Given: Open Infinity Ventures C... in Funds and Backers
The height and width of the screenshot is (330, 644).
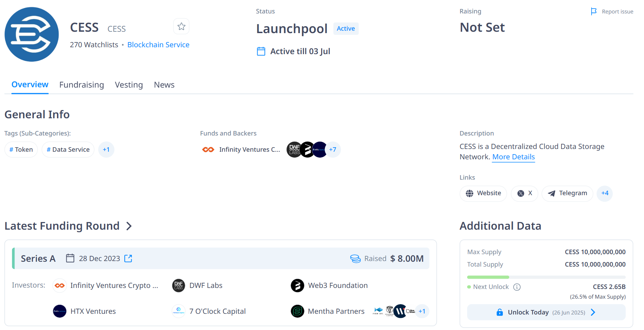Looking at the screenshot, I should tap(250, 150).
